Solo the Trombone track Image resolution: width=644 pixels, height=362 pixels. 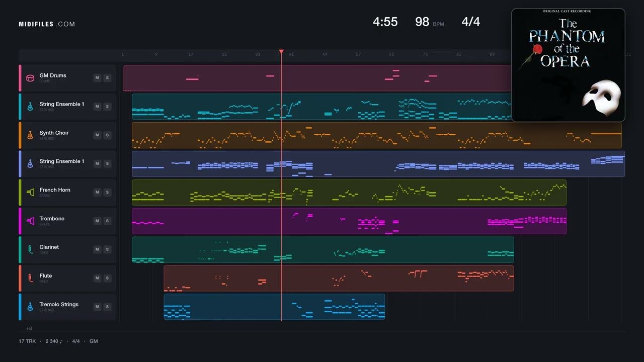107,221
